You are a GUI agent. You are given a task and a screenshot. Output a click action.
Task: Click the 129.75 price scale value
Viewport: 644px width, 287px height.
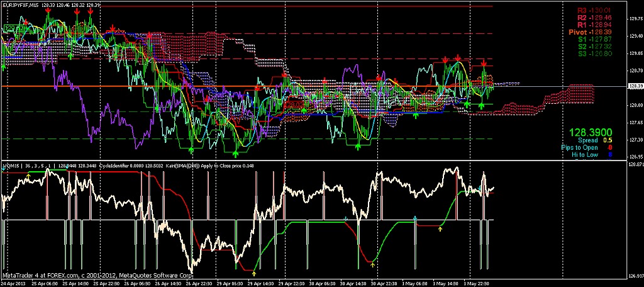635,18
